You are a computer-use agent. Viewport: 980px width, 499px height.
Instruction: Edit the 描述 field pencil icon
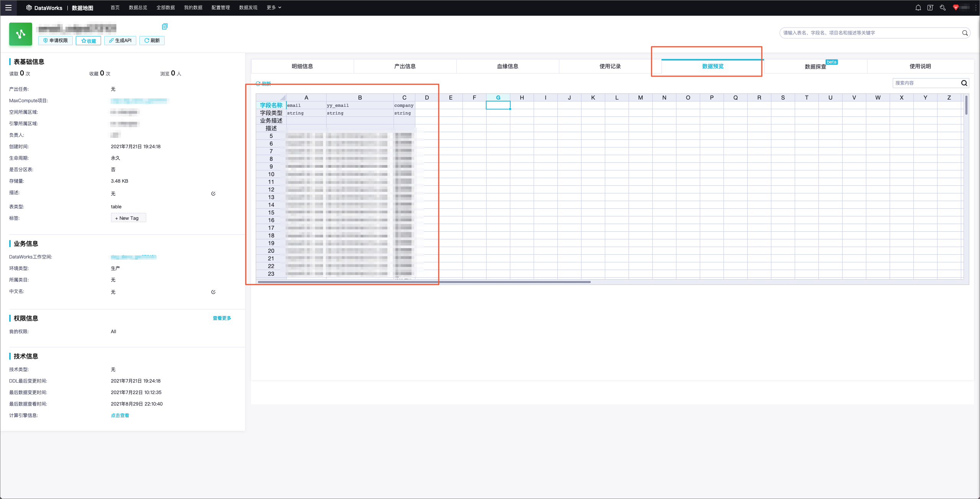coord(213,193)
